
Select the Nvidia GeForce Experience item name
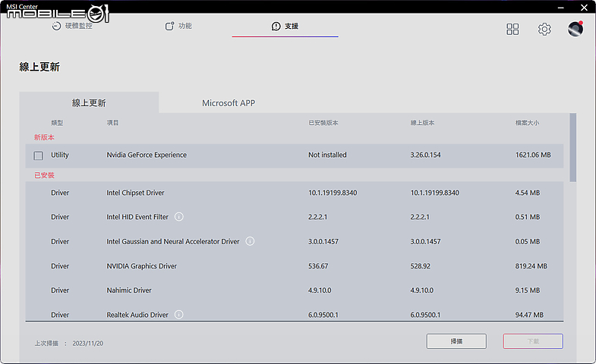click(x=147, y=155)
